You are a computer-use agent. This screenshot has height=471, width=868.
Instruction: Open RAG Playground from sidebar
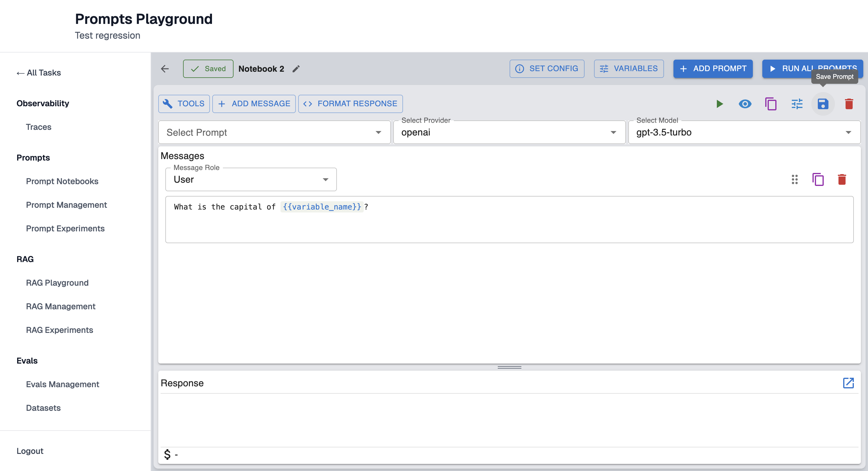pyautogui.click(x=57, y=283)
